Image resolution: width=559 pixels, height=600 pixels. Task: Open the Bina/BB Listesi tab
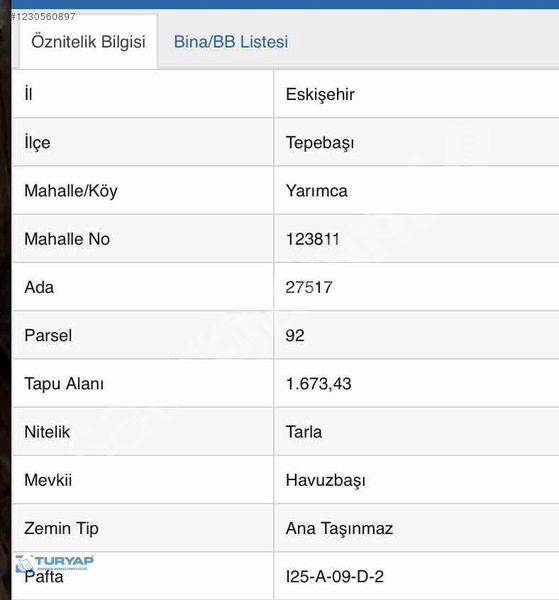tap(231, 42)
